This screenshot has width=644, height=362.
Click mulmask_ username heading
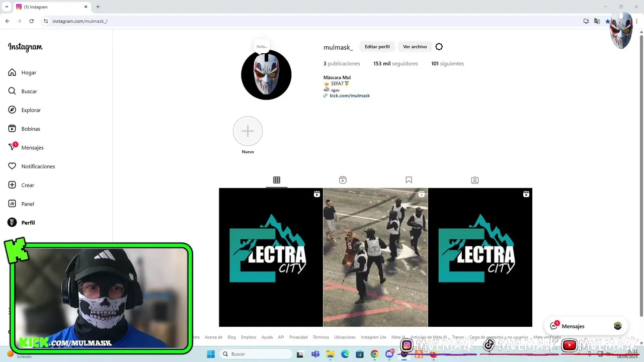click(x=338, y=47)
